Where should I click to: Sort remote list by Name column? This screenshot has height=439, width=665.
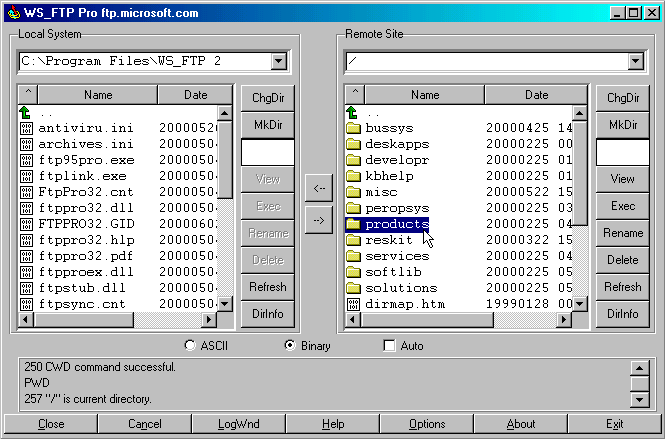[x=425, y=95]
